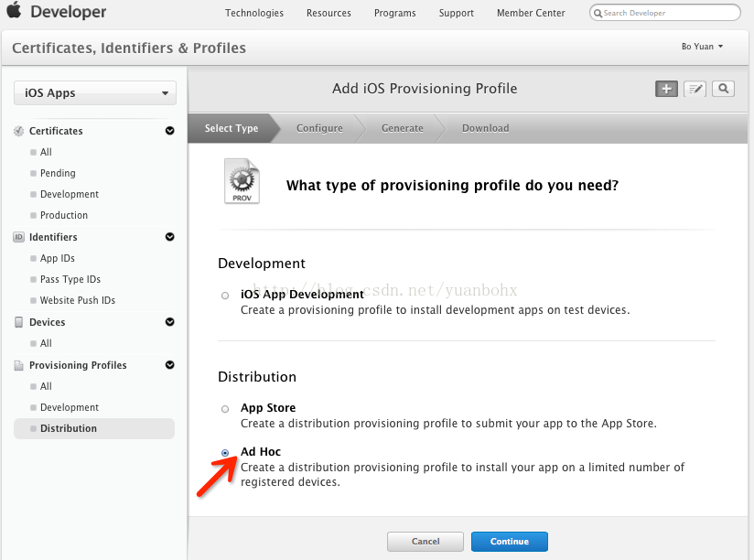Click the Apple logo icon
The height and width of the screenshot is (560, 754).
point(17,12)
